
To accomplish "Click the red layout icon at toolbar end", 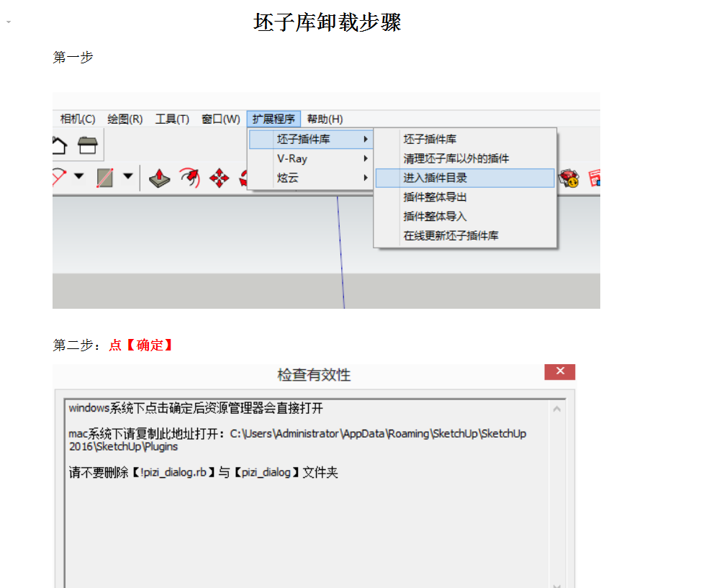I will [x=595, y=178].
